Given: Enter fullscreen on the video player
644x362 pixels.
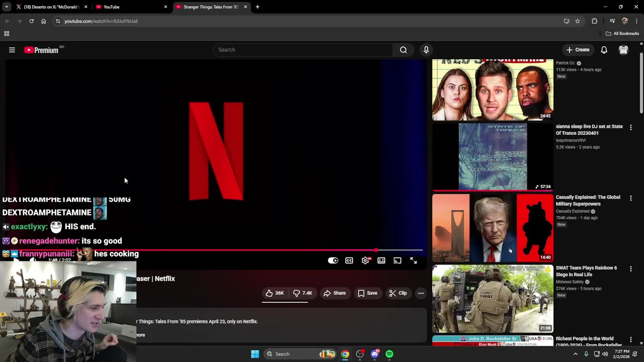Looking at the screenshot, I should click(x=413, y=260).
